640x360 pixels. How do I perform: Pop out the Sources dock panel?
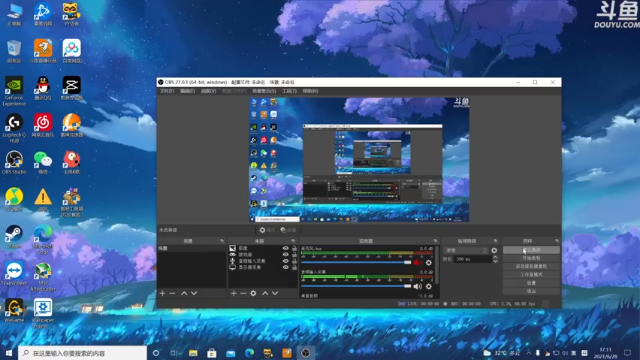pos(293,241)
